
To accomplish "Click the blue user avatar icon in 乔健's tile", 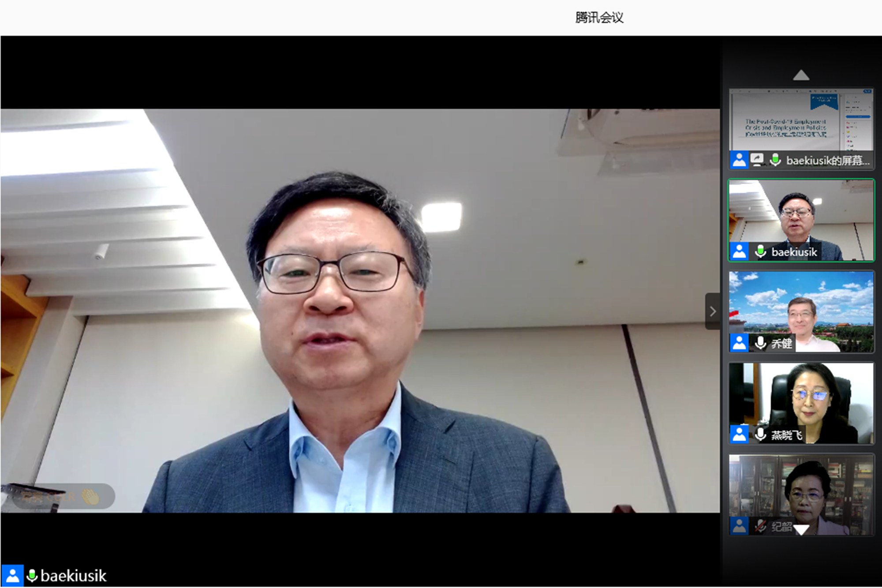I will pos(739,343).
